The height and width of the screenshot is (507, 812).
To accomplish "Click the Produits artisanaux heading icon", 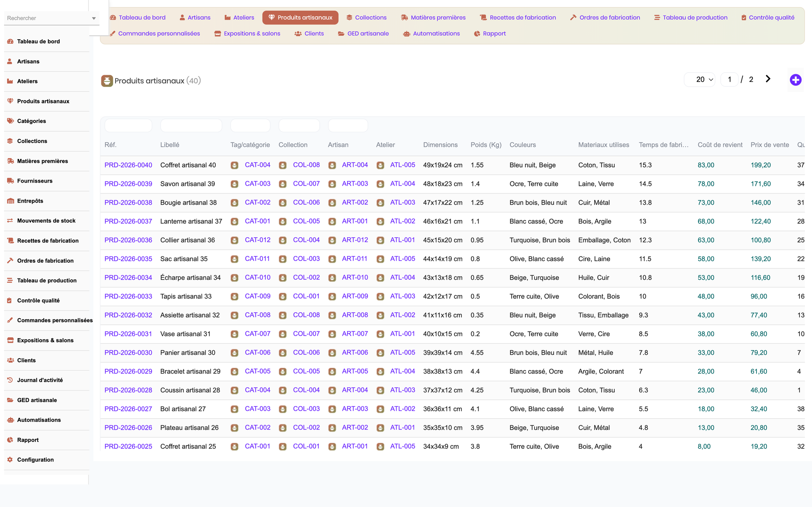I will coord(107,80).
